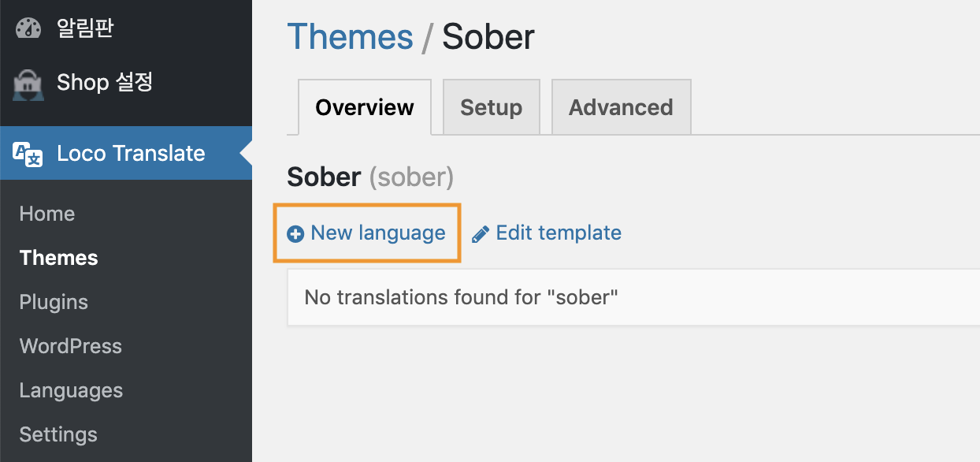Select the Loco Translate menu label

[131, 154]
